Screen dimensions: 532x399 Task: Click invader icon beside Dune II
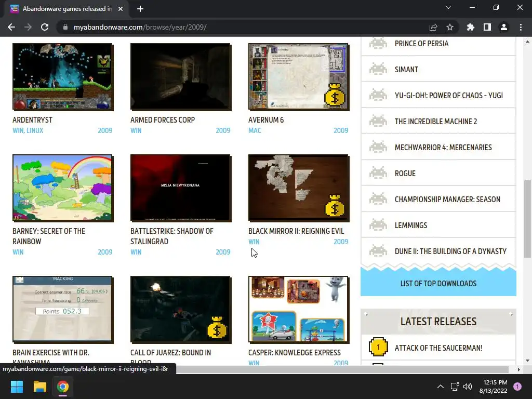coord(378,251)
